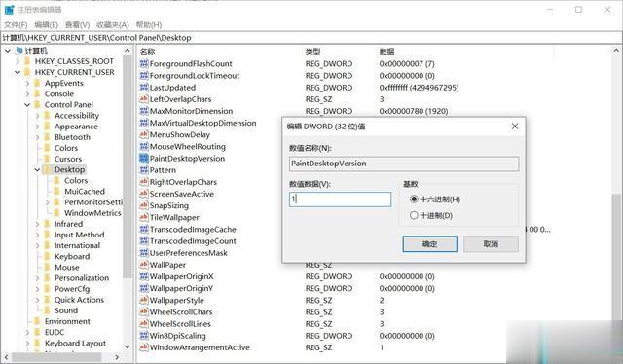Collapse the Desktop key tree node
This screenshot has width=623, height=364.
point(37,170)
